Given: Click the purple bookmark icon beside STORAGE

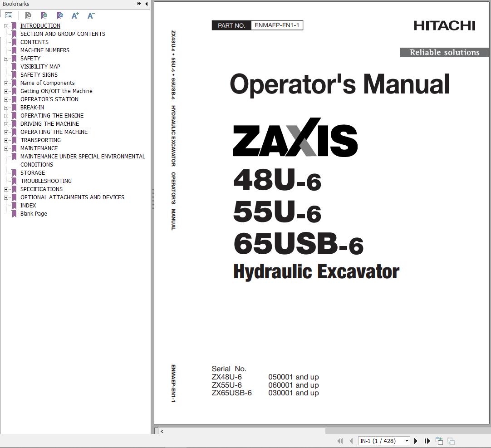Looking at the screenshot, I should 14,172.
